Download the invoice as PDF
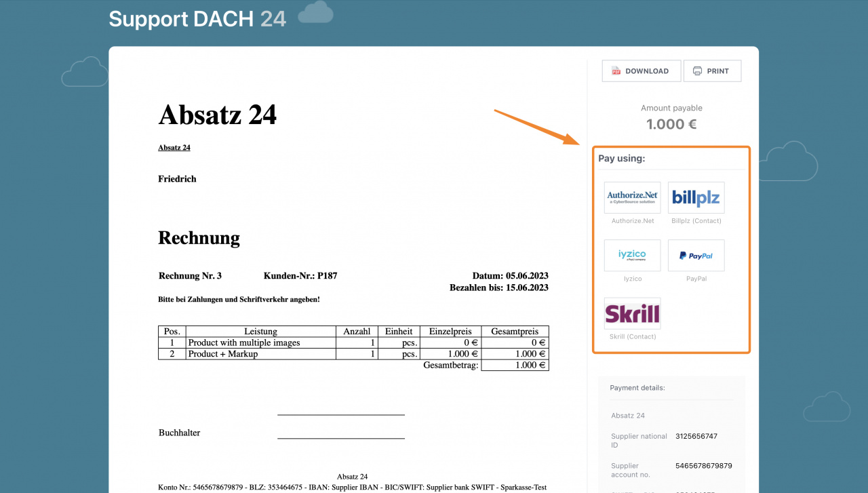 (641, 71)
